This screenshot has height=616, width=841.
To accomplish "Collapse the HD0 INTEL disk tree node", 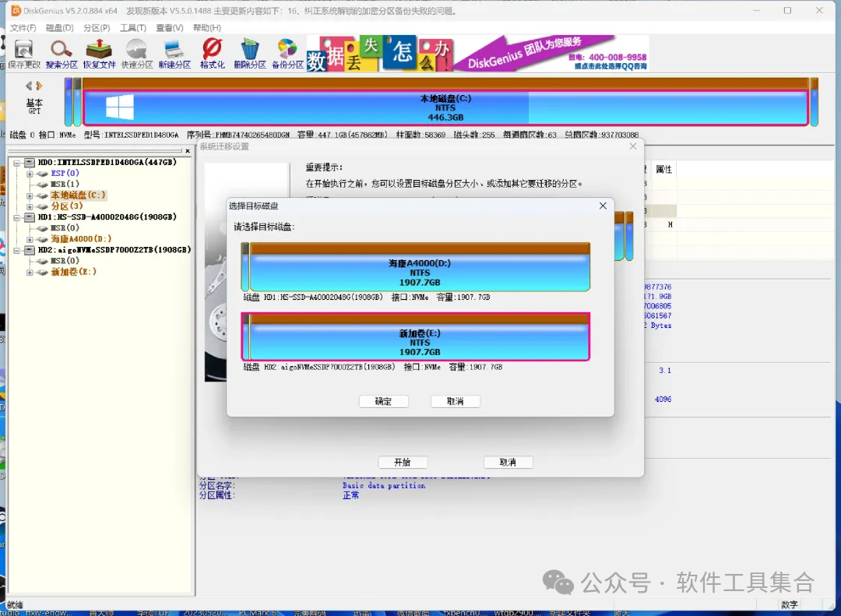I will tap(16, 163).
